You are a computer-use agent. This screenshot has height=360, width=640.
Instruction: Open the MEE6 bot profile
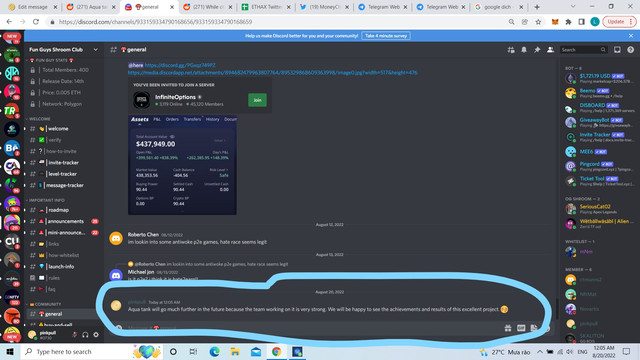(x=599, y=152)
